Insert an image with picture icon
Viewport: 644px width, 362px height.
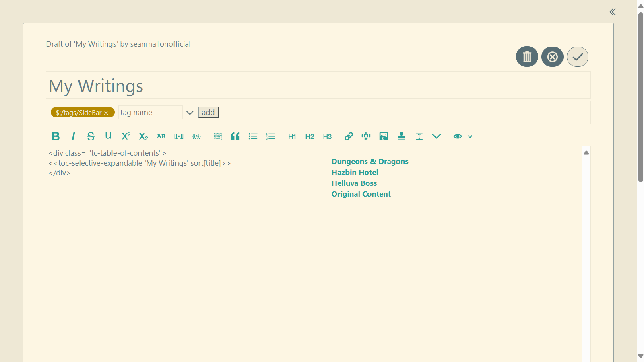tap(384, 136)
